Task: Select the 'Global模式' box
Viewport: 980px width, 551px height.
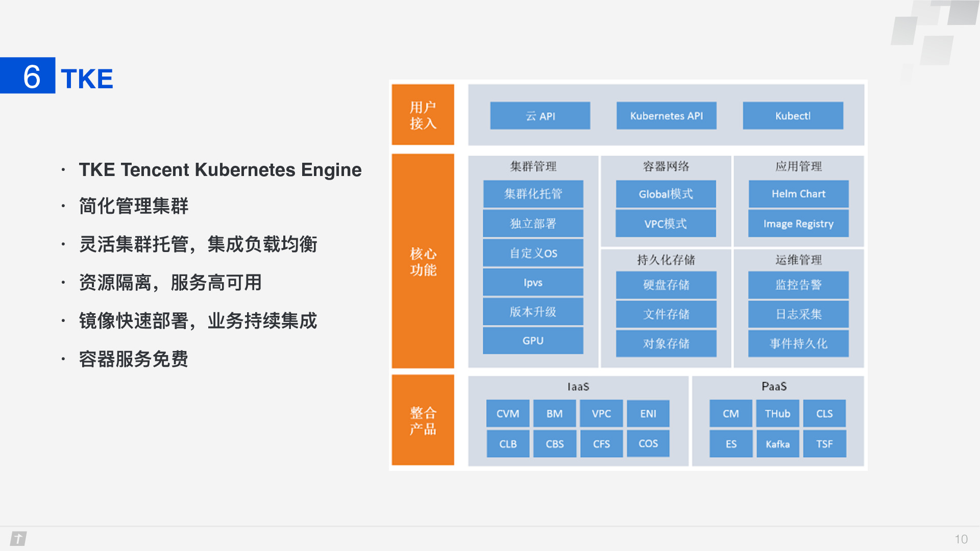Action: [666, 194]
